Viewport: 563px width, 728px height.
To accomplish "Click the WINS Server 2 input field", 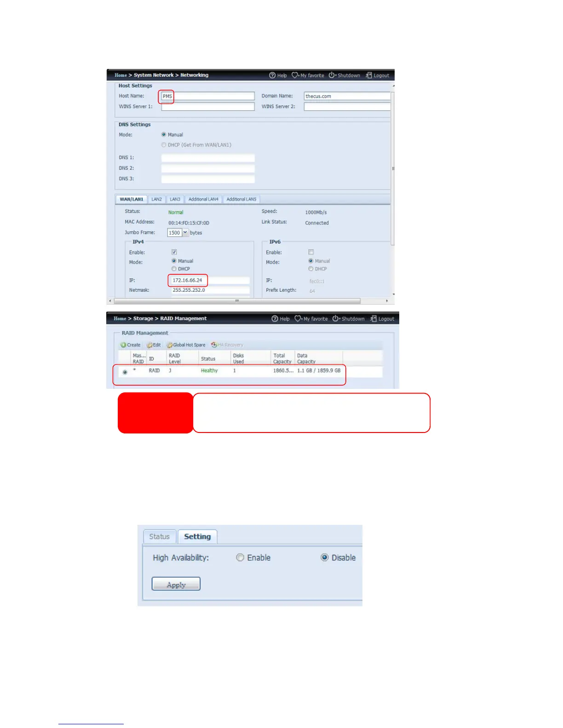I will (347, 107).
